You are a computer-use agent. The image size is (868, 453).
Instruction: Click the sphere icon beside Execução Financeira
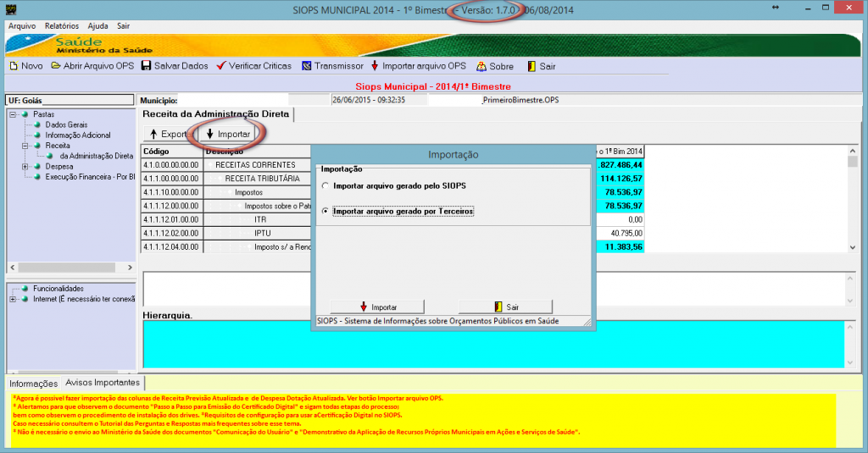pyautogui.click(x=37, y=177)
